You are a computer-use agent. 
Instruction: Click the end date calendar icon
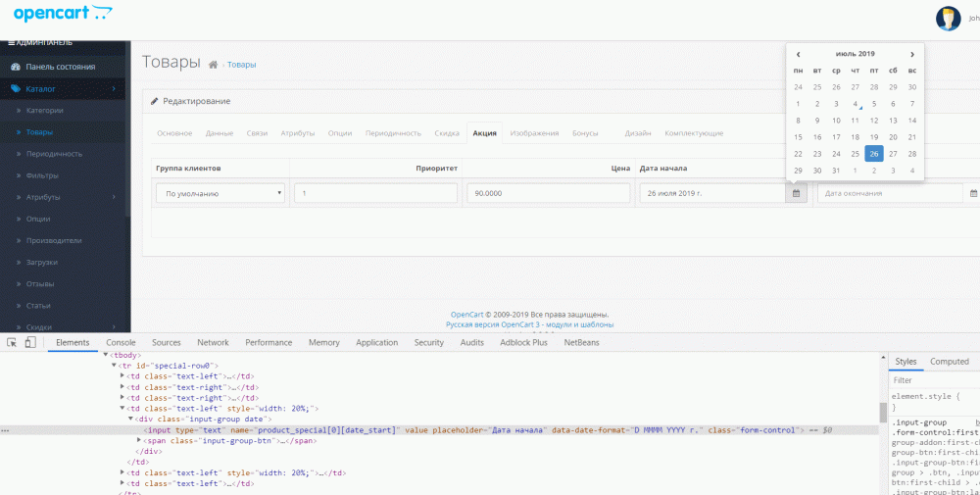click(973, 194)
